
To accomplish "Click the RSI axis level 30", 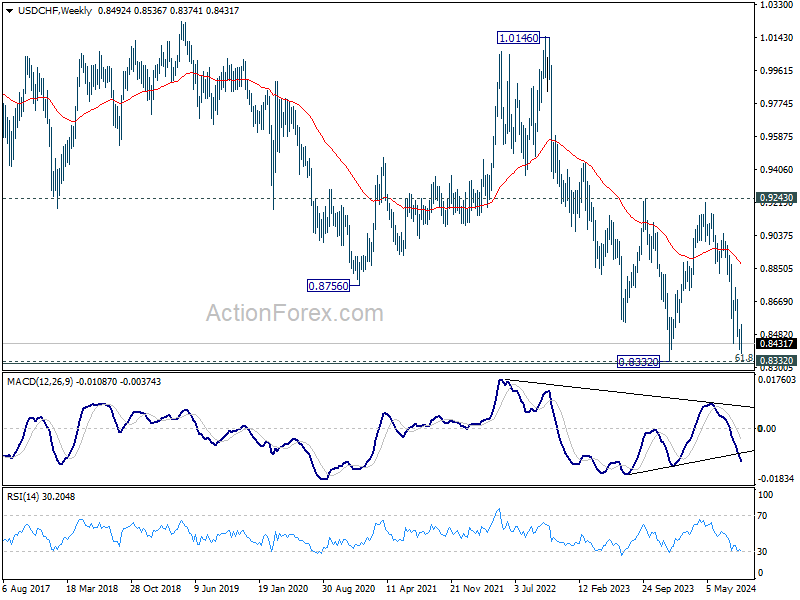I will point(762,552).
